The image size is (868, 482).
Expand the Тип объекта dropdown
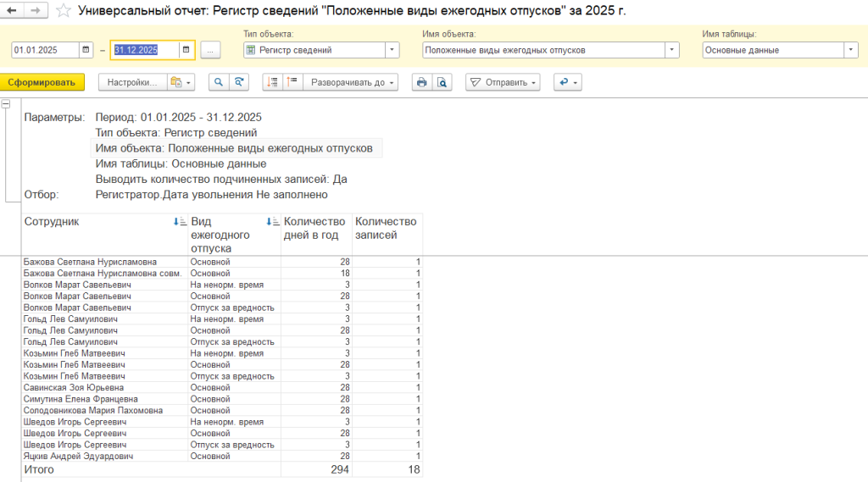pos(392,50)
